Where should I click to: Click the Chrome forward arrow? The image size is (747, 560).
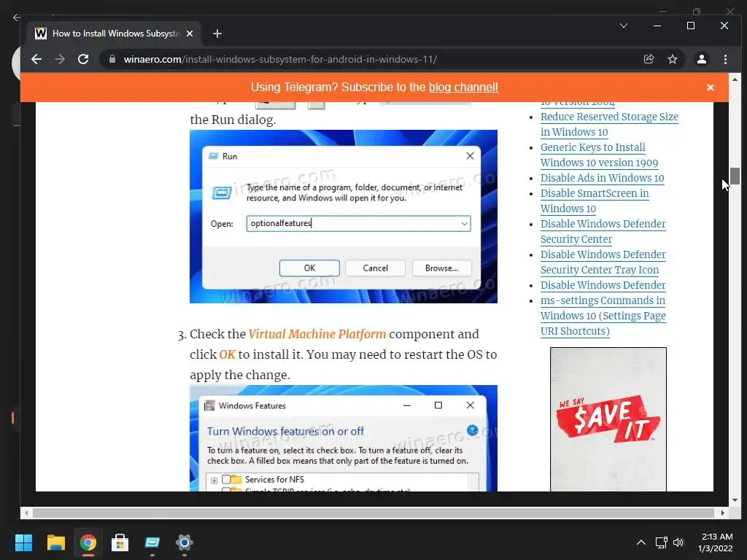(x=60, y=59)
